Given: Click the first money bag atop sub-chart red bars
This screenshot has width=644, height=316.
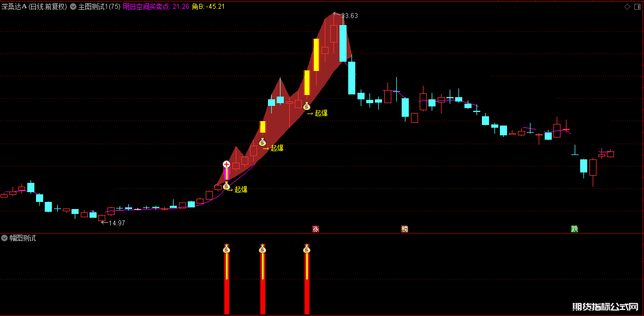Looking at the screenshot, I should tap(226, 249).
